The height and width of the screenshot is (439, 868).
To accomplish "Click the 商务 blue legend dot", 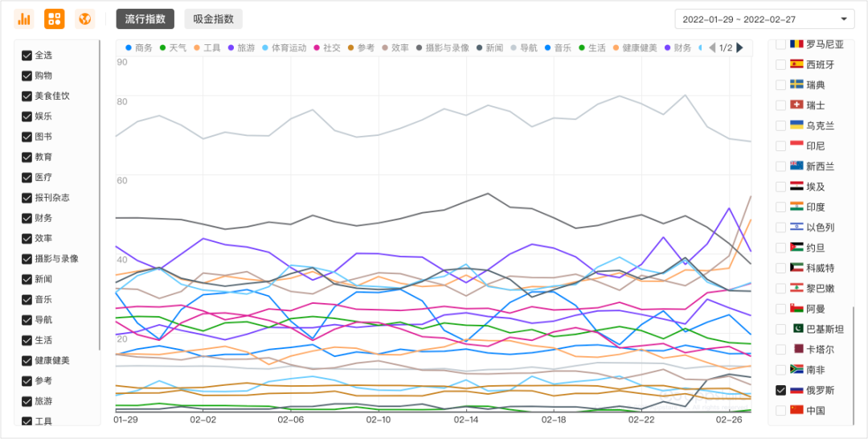I will (x=129, y=48).
